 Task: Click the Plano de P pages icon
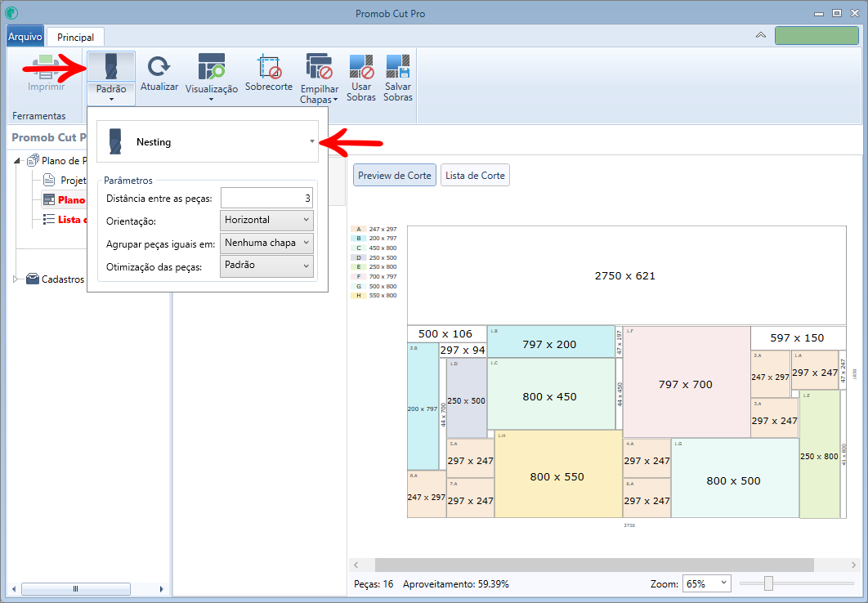pyautogui.click(x=33, y=160)
